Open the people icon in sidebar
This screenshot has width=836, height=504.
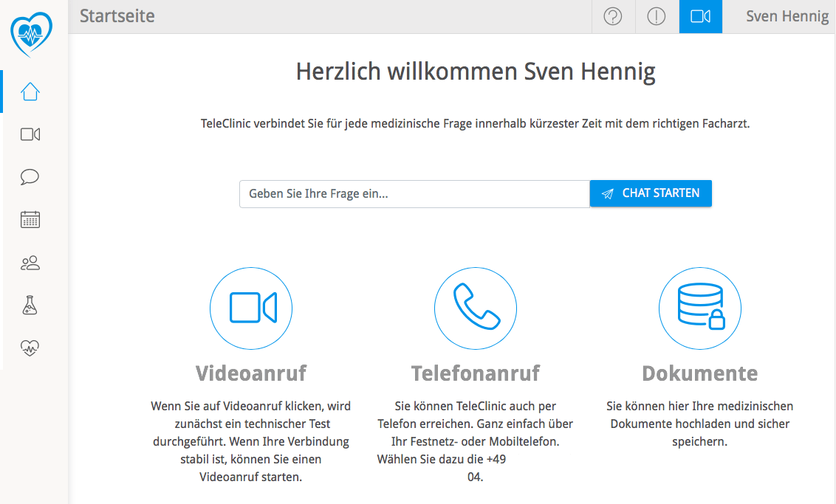pyautogui.click(x=30, y=262)
